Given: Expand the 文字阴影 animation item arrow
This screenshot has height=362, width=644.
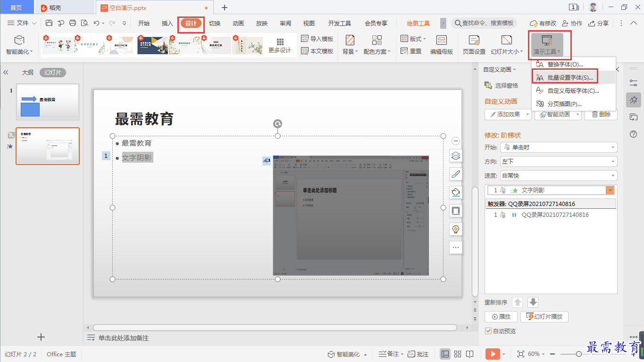Looking at the screenshot, I should pyautogui.click(x=611, y=190).
